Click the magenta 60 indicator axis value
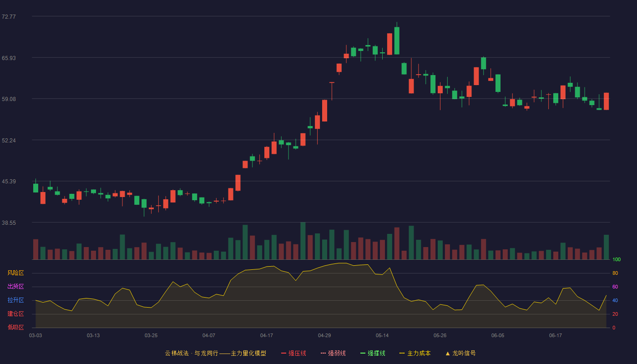The height and width of the screenshot is (364, 637). pyautogui.click(x=615, y=287)
